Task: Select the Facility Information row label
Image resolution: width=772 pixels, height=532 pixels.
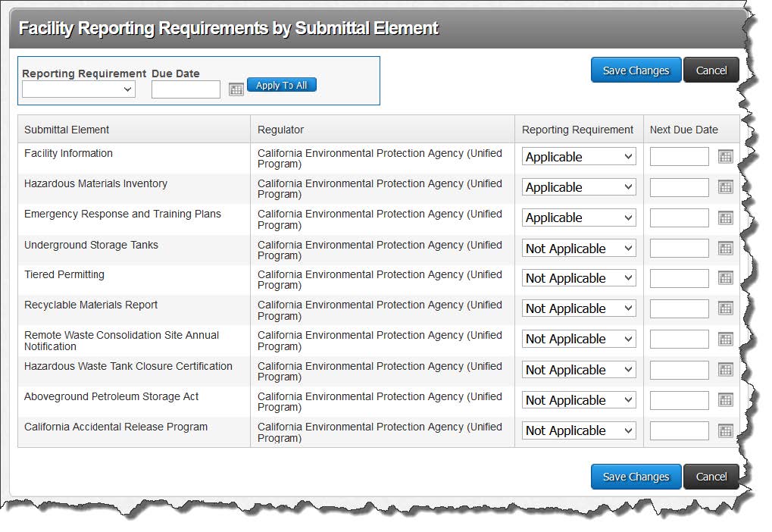Action: tap(68, 153)
